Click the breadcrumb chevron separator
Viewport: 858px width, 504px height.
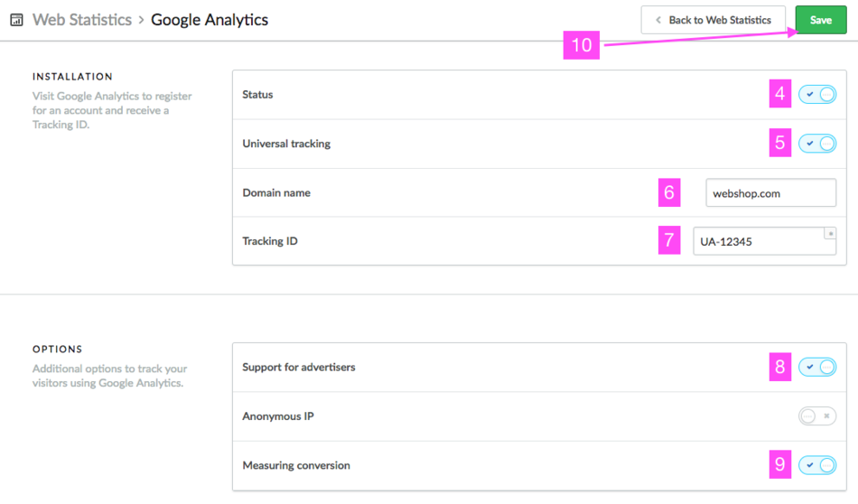tap(141, 20)
